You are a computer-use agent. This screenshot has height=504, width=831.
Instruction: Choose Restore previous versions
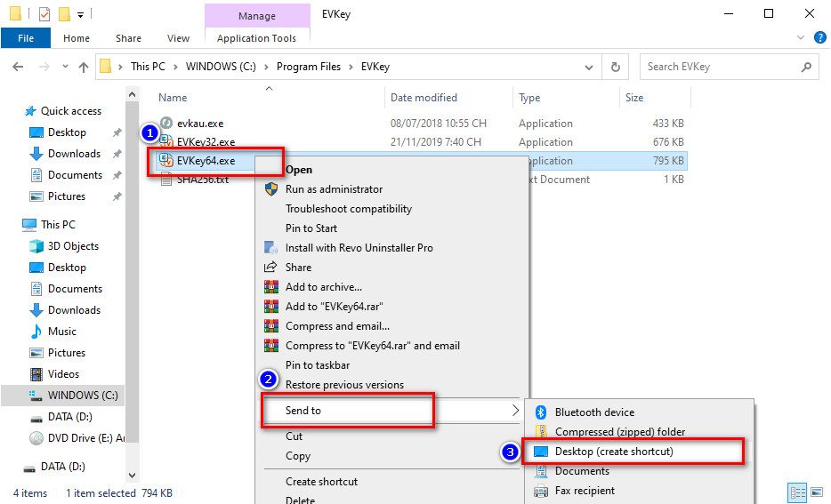tap(344, 385)
